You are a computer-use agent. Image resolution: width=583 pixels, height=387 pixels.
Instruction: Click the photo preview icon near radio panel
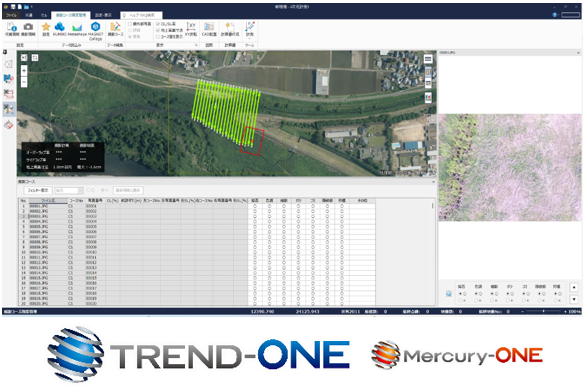[449, 294]
